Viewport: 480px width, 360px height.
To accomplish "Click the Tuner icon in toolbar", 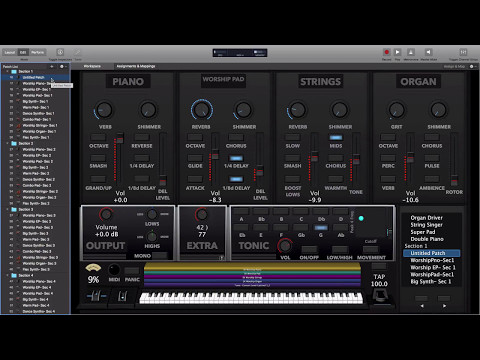I will [x=77, y=52].
